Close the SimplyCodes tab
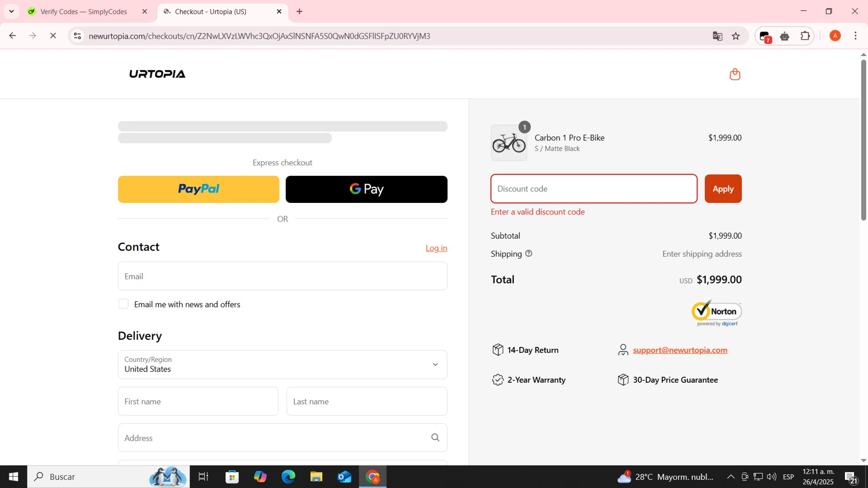 click(x=145, y=12)
